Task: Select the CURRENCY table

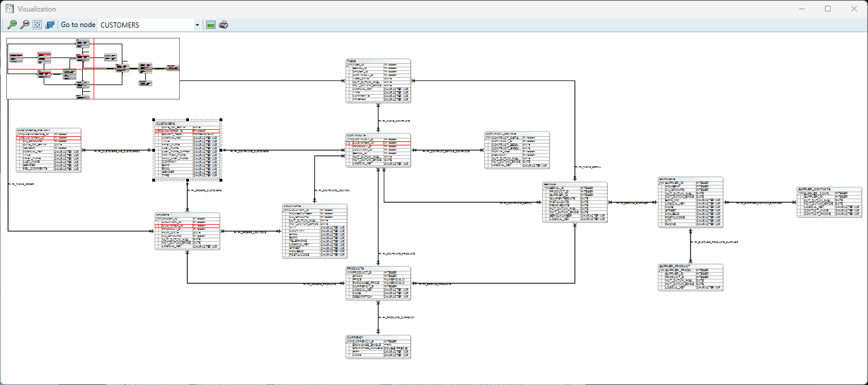Action: [x=378, y=346]
